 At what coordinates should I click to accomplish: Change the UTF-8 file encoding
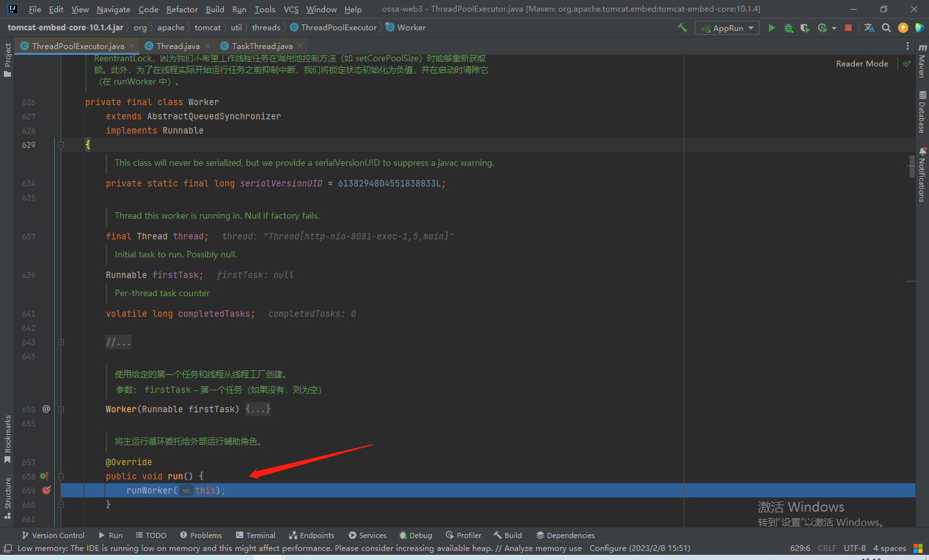click(x=855, y=548)
